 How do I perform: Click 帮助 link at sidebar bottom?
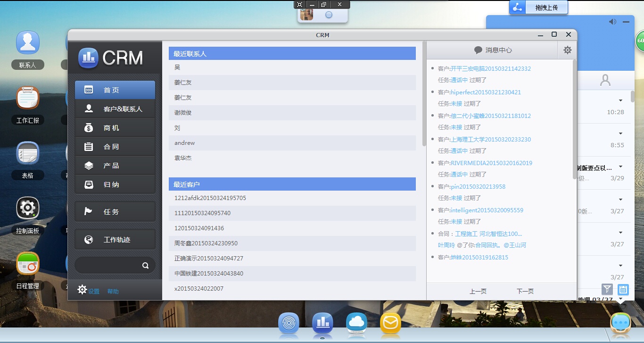click(x=113, y=292)
